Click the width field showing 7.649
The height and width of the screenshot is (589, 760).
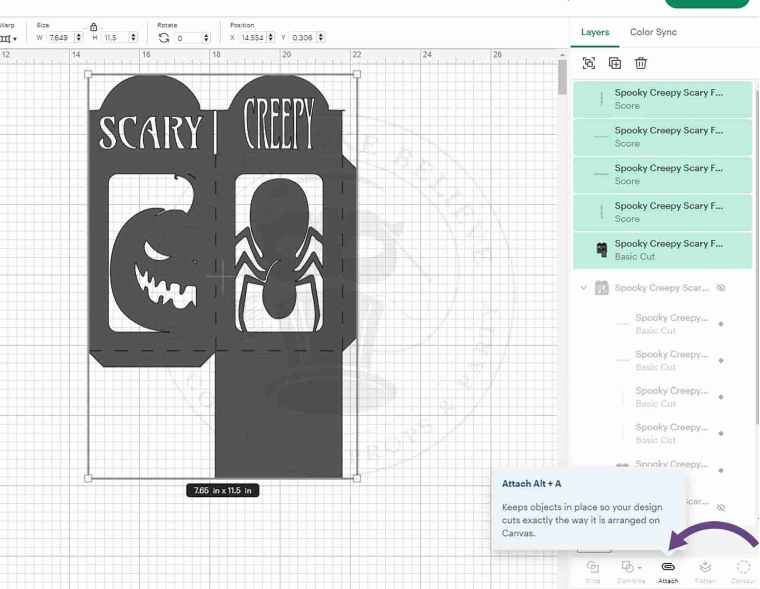pos(60,37)
